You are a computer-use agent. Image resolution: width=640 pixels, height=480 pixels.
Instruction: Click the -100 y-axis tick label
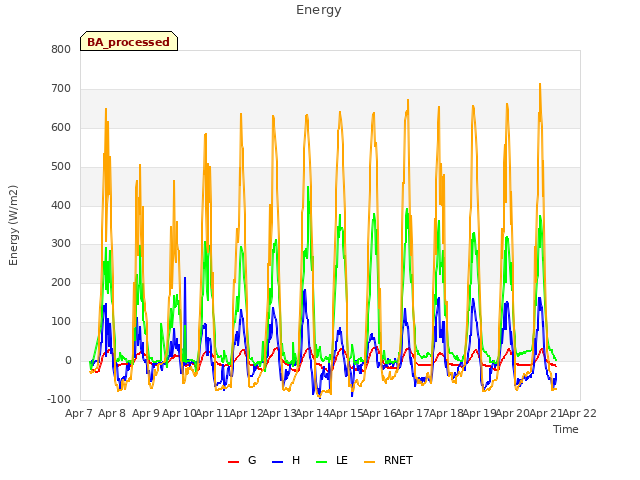click(59, 399)
